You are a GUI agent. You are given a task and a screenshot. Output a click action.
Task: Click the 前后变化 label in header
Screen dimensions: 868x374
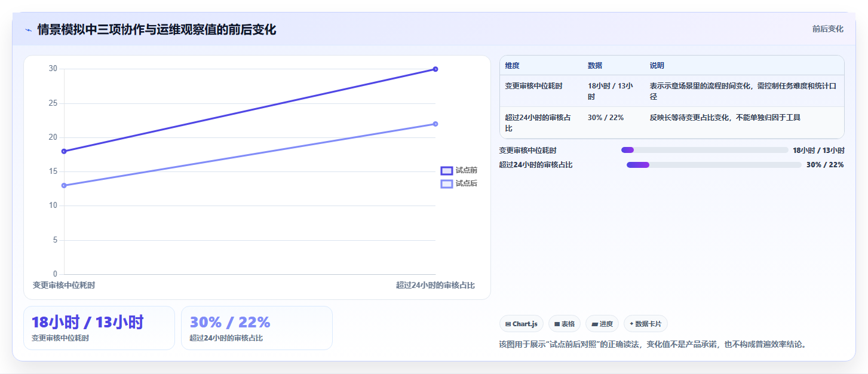coord(827,29)
